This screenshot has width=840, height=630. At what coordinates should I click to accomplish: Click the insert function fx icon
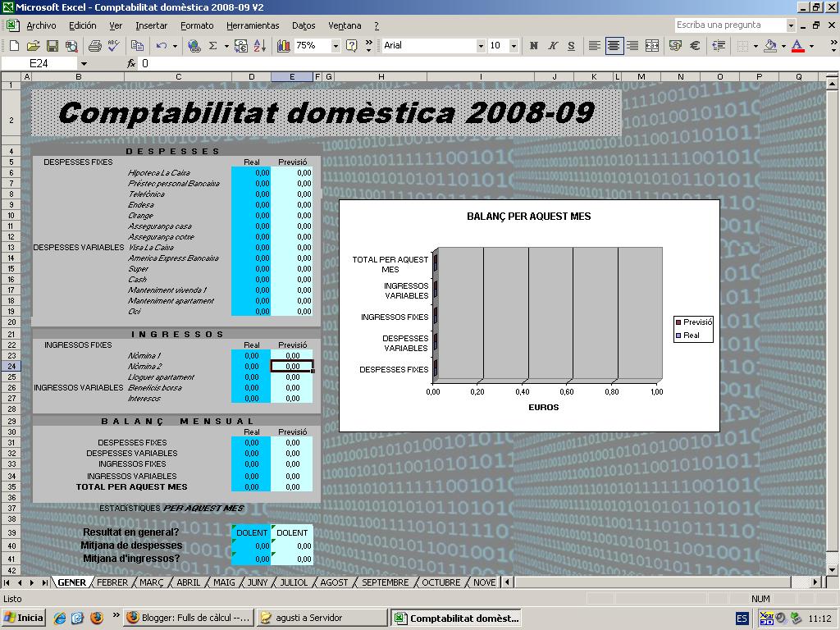point(131,63)
